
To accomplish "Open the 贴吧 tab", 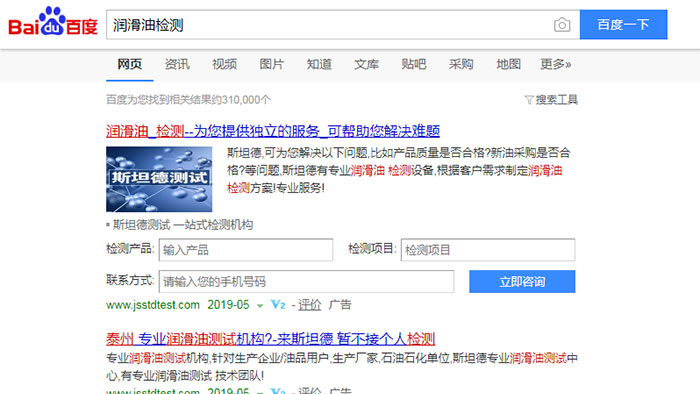I will [413, 64].
